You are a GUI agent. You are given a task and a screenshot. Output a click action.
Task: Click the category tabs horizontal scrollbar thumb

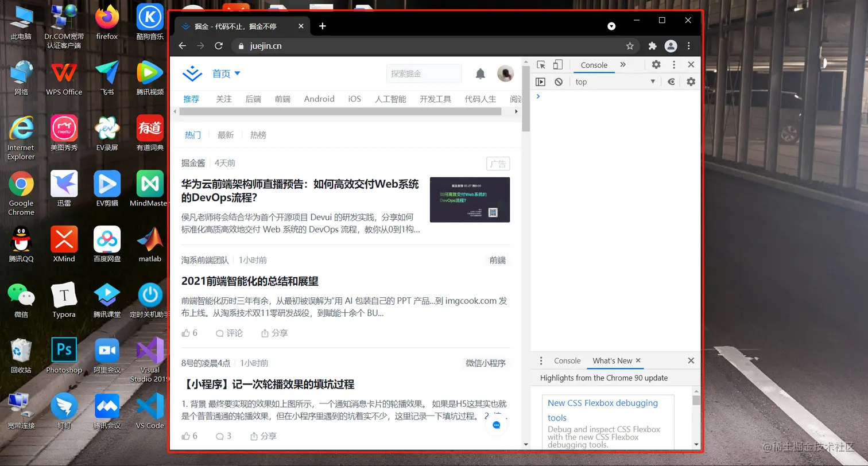click(x=341, y=111)
